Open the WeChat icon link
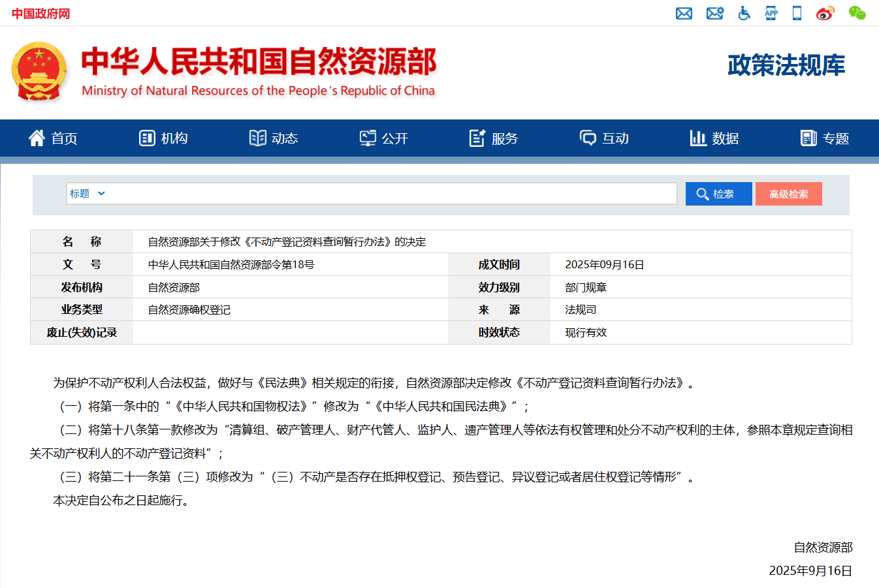This screenshot has height=588, width=879. (857, 13)
